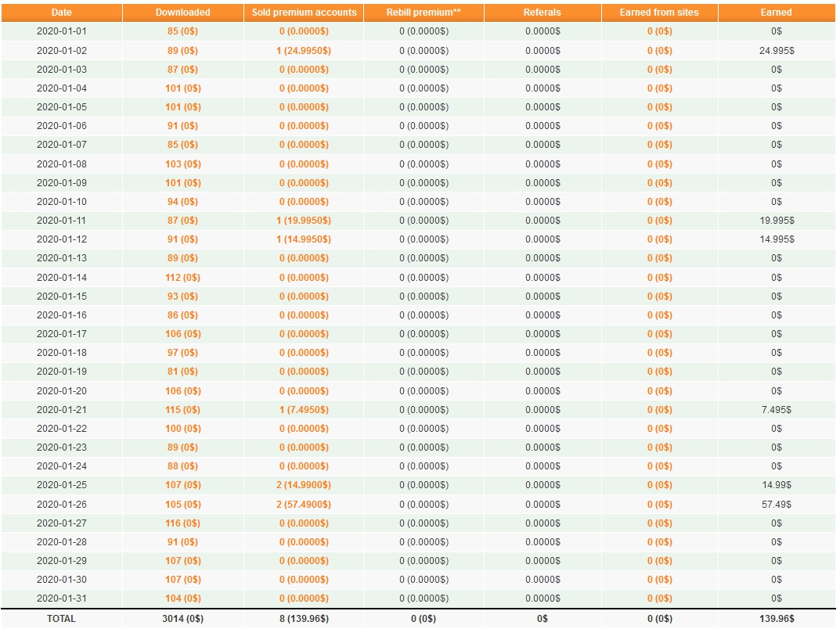Click the Rebill premium** column header
The height and width of the screenshot is (629, 840).
[424, 13]
